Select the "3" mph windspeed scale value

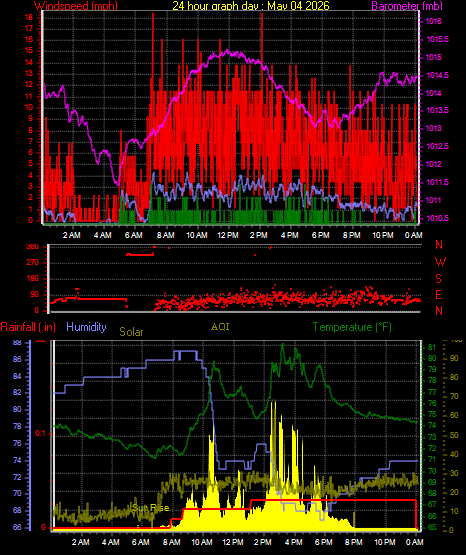pyautogui.click(x=31, y=187)
